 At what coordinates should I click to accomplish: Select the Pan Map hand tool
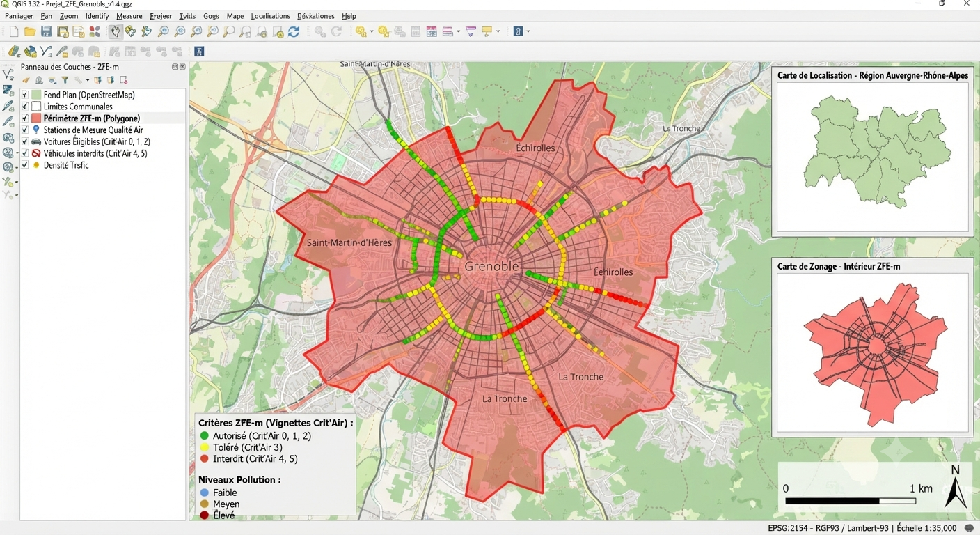point(115,31)
